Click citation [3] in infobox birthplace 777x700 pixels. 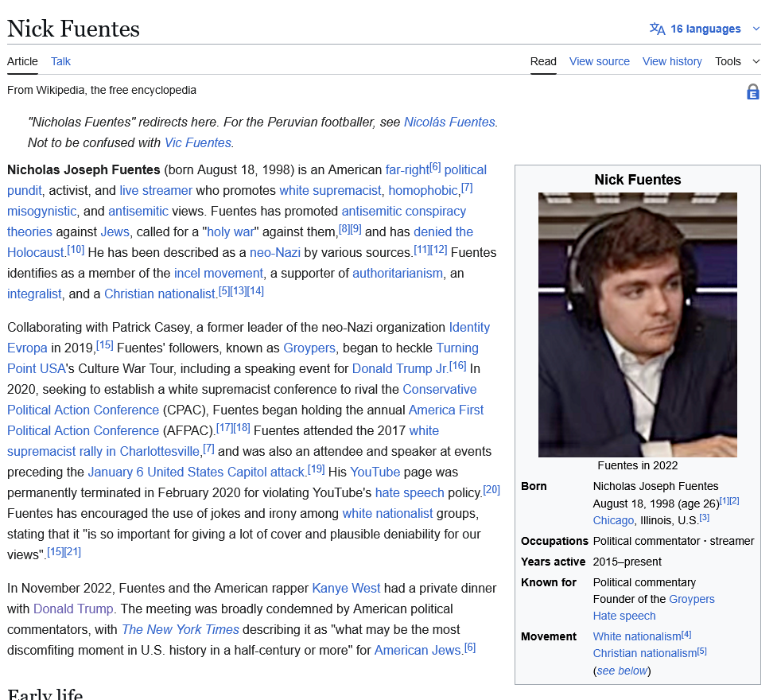click(x=704, y=518)
